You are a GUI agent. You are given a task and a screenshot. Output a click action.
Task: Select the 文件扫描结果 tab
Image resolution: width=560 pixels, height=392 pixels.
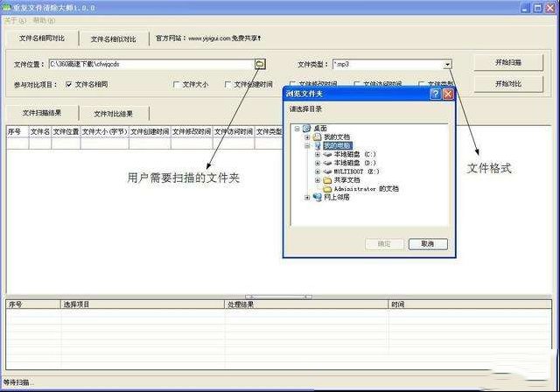[42, 113]
